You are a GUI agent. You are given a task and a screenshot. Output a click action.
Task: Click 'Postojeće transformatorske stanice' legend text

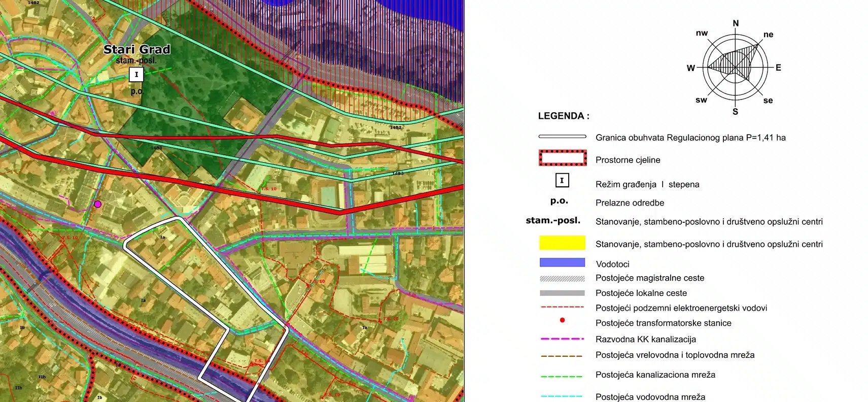(x=664, y=323)
